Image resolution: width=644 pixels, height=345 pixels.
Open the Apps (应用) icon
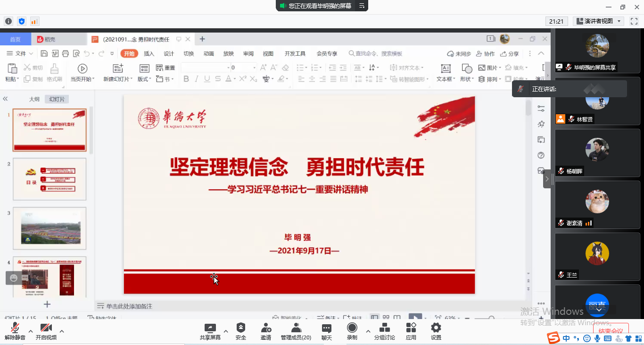(411, 331)
